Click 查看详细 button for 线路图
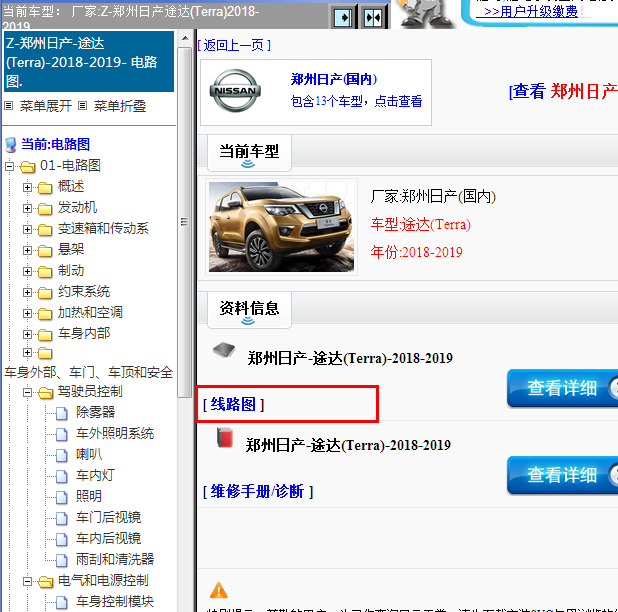This screenshot has height=612, width=618. pos(562,388)
